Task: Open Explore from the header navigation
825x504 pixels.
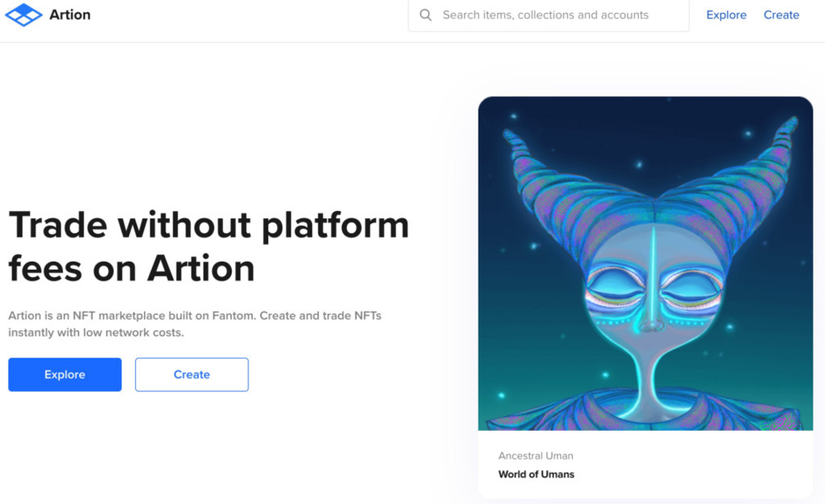Action: pos(726,15)
